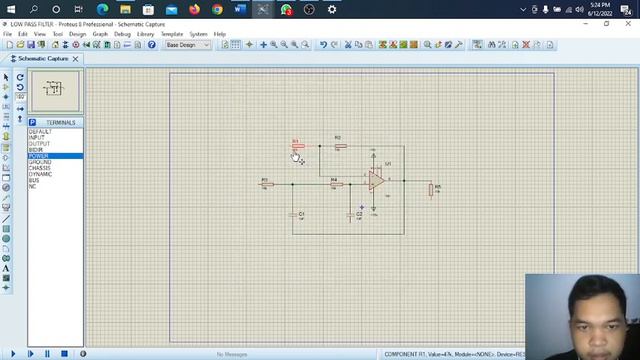The height and width of the screenshot is (360, 640).
Task: Click the X-Mirror flip button
Action: click(20, 109)
